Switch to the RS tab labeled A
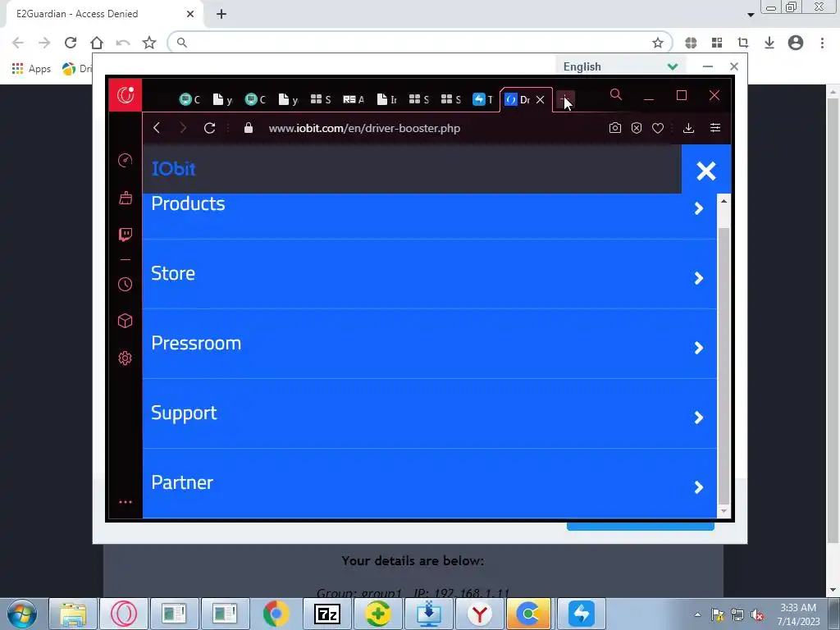Image resolution: width=840 pixels, height=630 pixels. (354, 99)
